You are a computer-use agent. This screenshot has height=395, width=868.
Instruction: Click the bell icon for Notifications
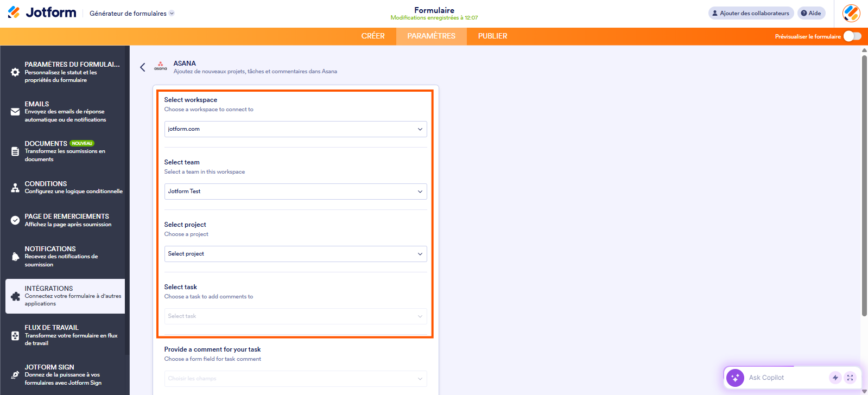15,257
